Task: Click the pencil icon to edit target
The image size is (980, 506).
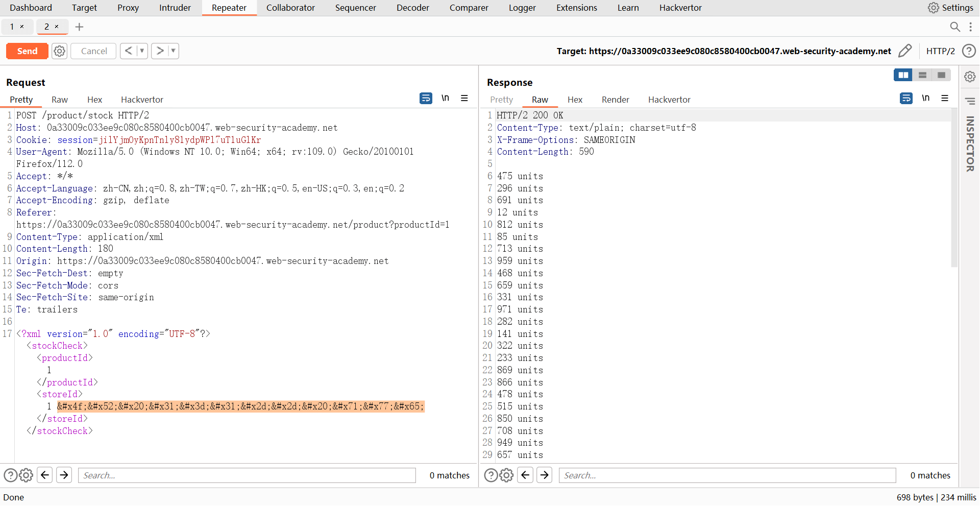Action: 904,51
